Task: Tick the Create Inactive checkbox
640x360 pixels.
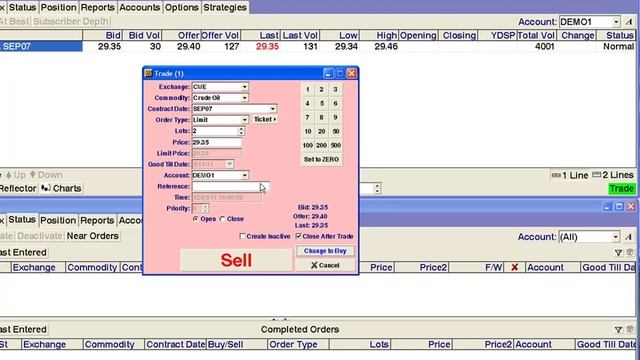Action: pos(242,236)
